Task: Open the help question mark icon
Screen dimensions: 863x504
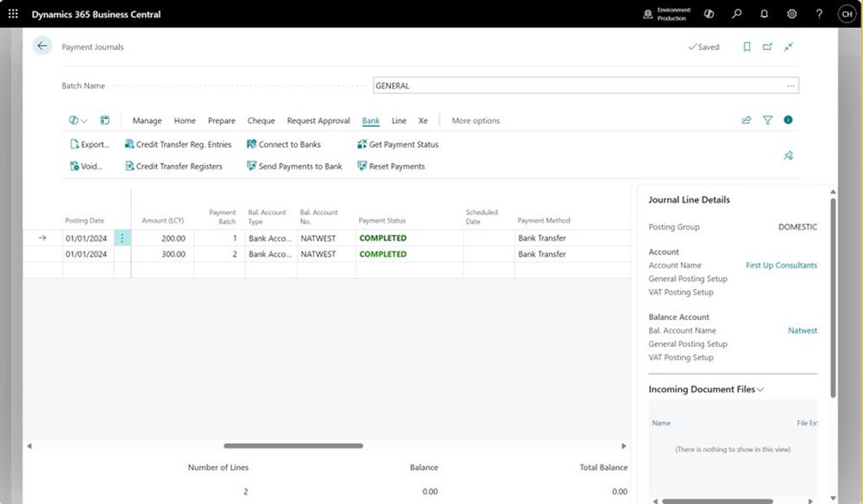Action: click(x=819, y=14)
